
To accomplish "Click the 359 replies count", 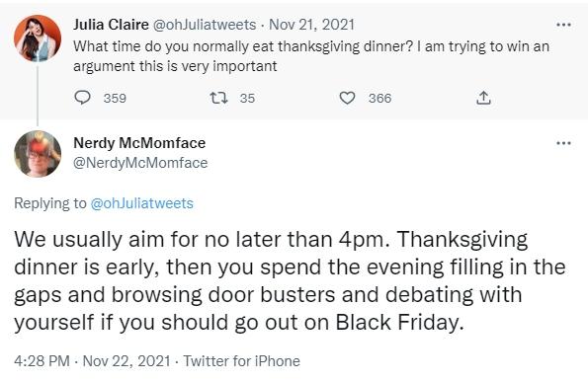I will [x=115, y=98].
